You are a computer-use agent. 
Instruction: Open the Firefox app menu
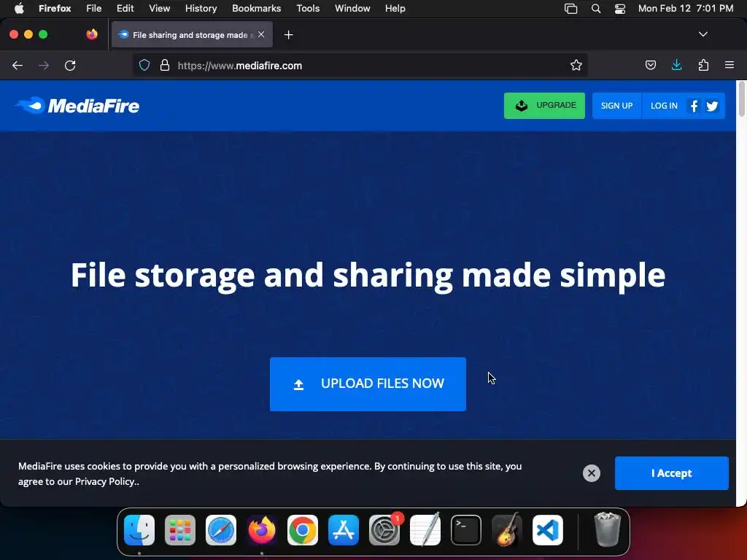[x=55, y=8]
